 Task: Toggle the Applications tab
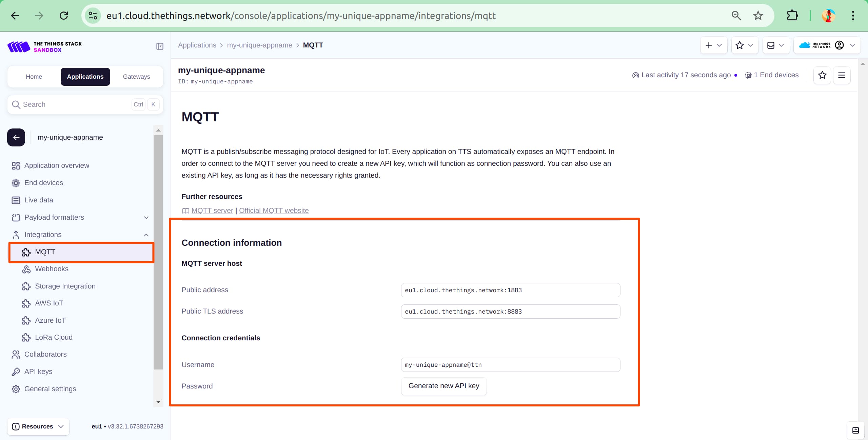click(x=85, y=76)
